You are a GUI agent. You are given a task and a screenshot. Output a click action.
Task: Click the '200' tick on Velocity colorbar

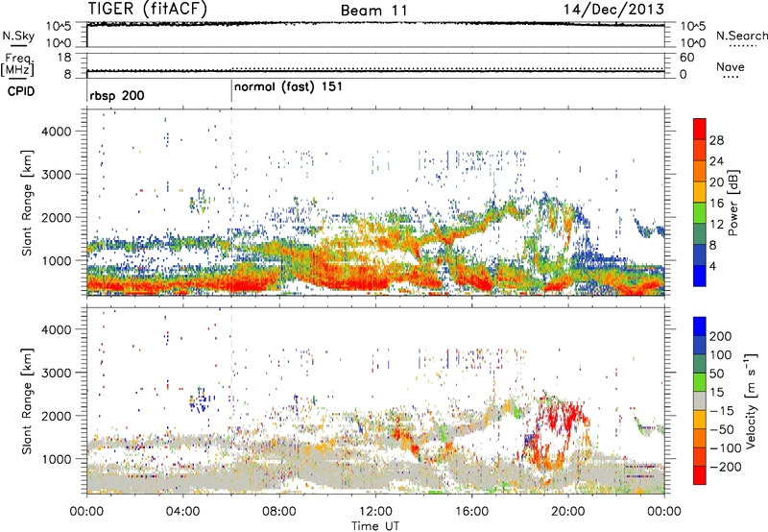point(721,336)
